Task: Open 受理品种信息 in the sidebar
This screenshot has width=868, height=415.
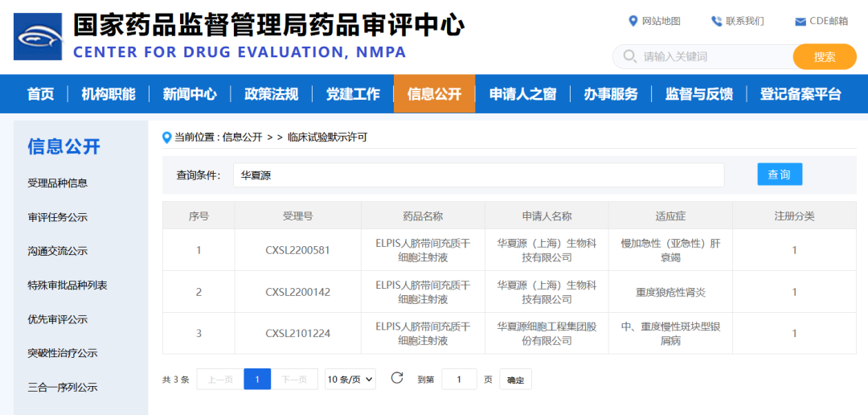Action: pos(58,183)
